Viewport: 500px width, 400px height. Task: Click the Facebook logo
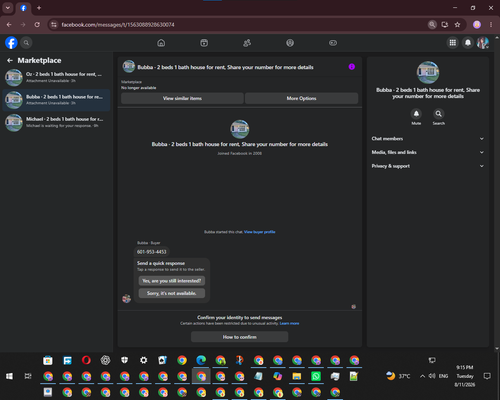[11, 43]
